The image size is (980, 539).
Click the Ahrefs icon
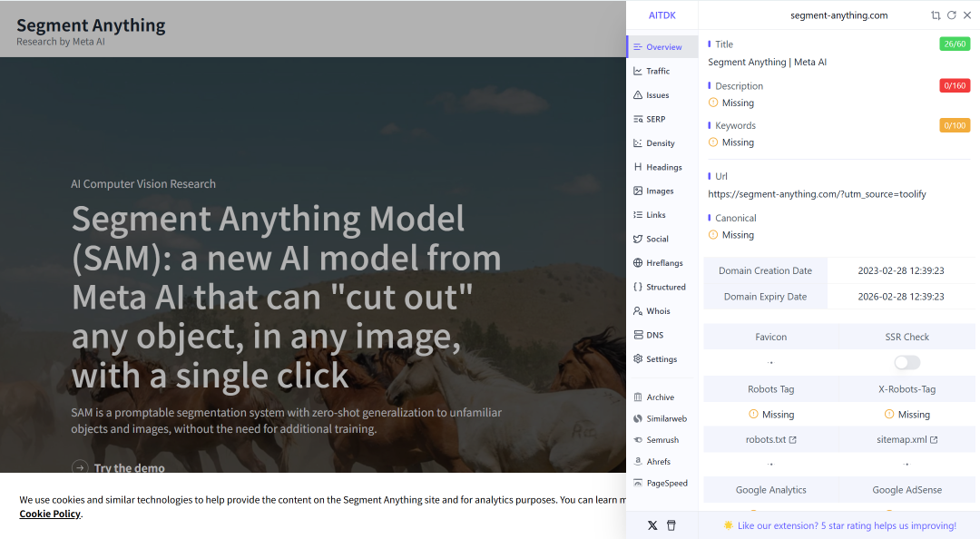(638, 462)
